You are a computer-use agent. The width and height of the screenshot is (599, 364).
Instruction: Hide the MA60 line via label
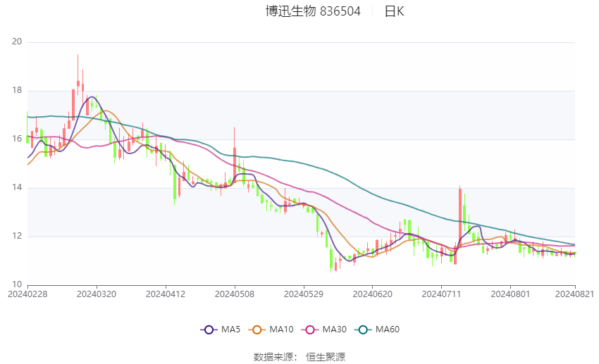387,330
